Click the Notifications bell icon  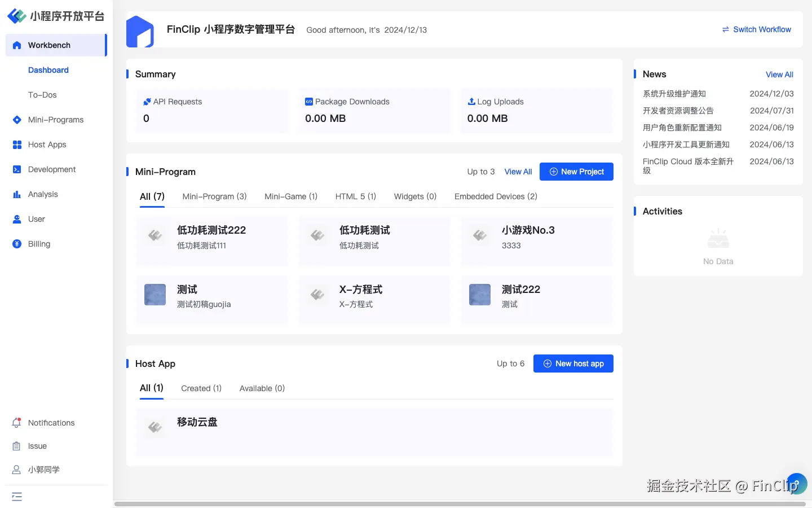(x=17, y=423)
